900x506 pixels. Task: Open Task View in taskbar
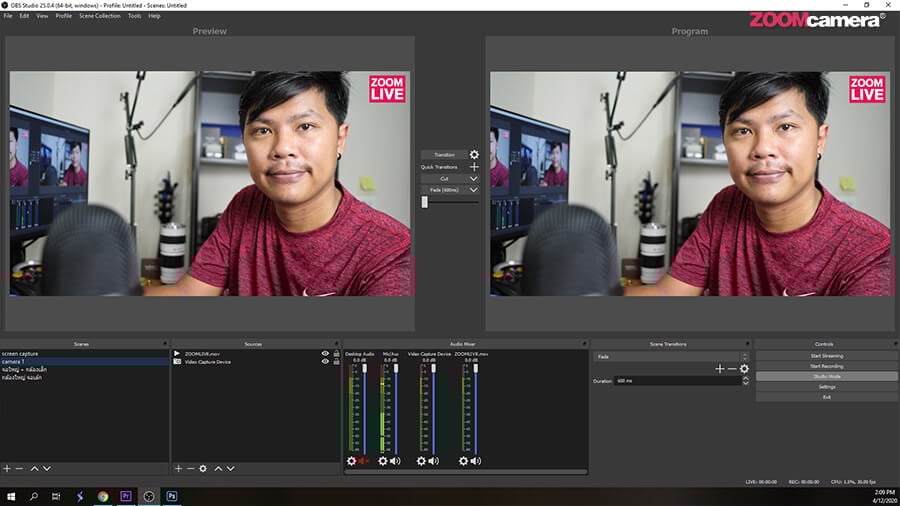(56, 496)
